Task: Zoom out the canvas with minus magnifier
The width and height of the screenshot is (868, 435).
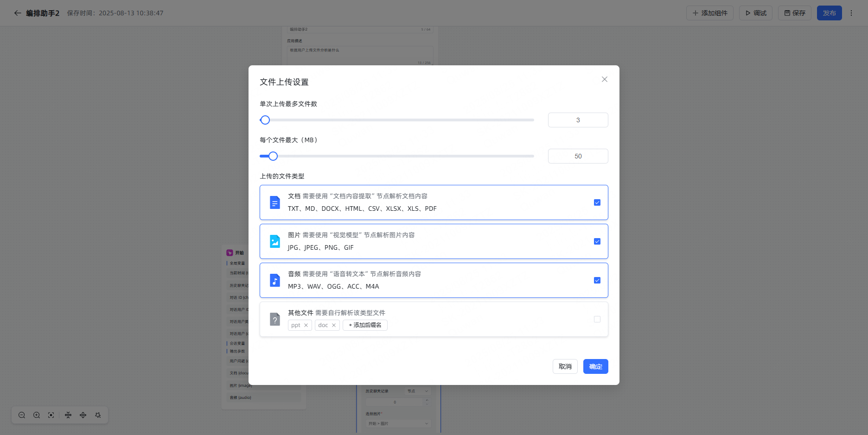Action: click(x=22, y=415)
